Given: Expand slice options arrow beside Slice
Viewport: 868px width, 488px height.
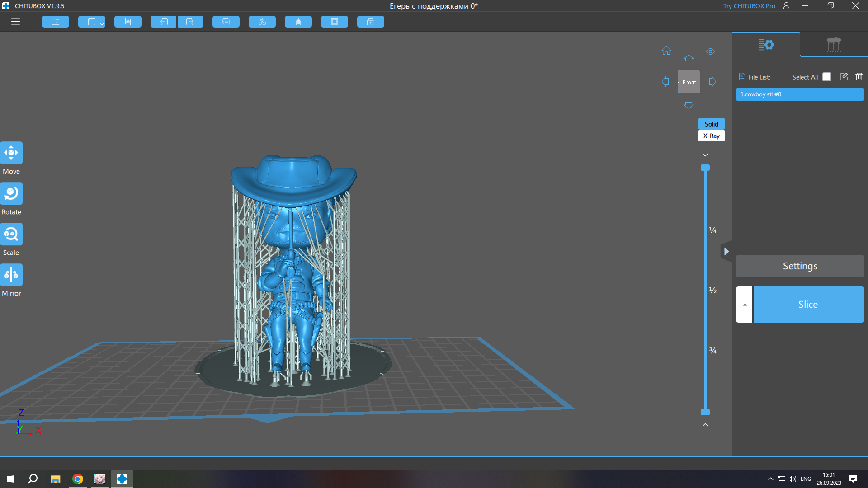Looking at the screenshot, I should [x=744, y=305].
